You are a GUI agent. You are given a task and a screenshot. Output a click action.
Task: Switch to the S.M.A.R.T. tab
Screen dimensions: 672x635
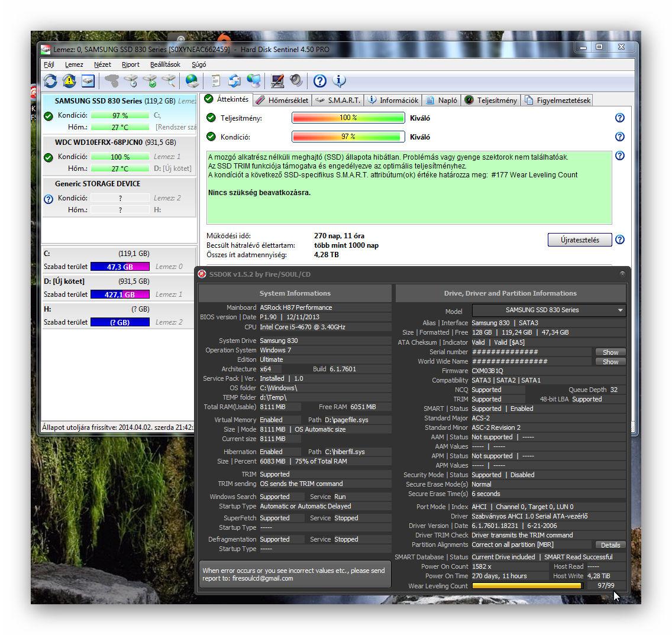click(338, 101)
